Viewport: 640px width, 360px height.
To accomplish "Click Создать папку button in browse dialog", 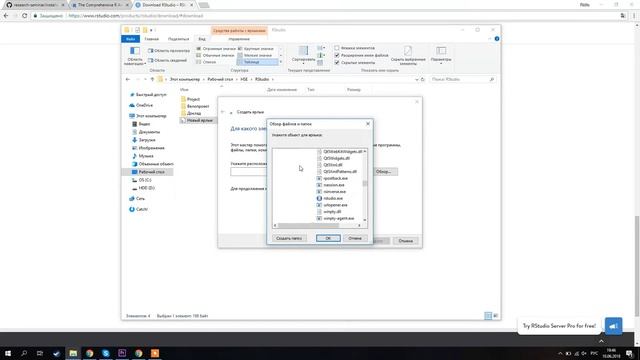I will pyautogui.click(x=289, y=238).
